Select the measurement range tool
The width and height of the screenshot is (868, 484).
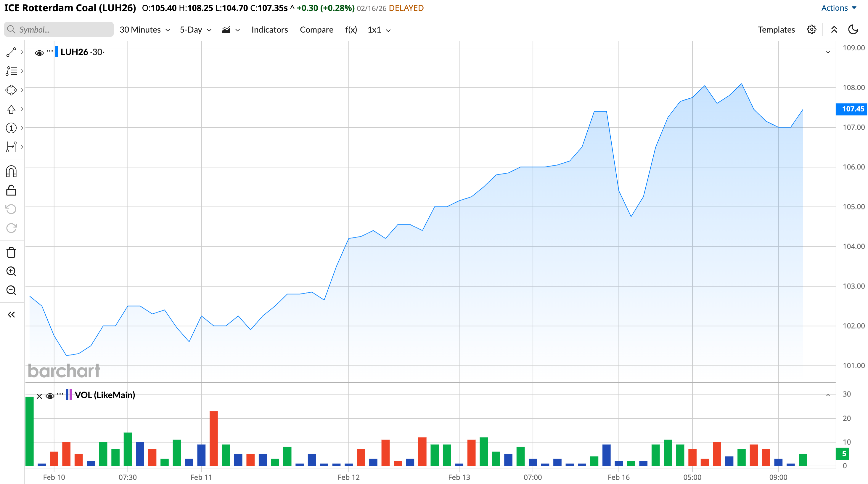coord(11,147)
